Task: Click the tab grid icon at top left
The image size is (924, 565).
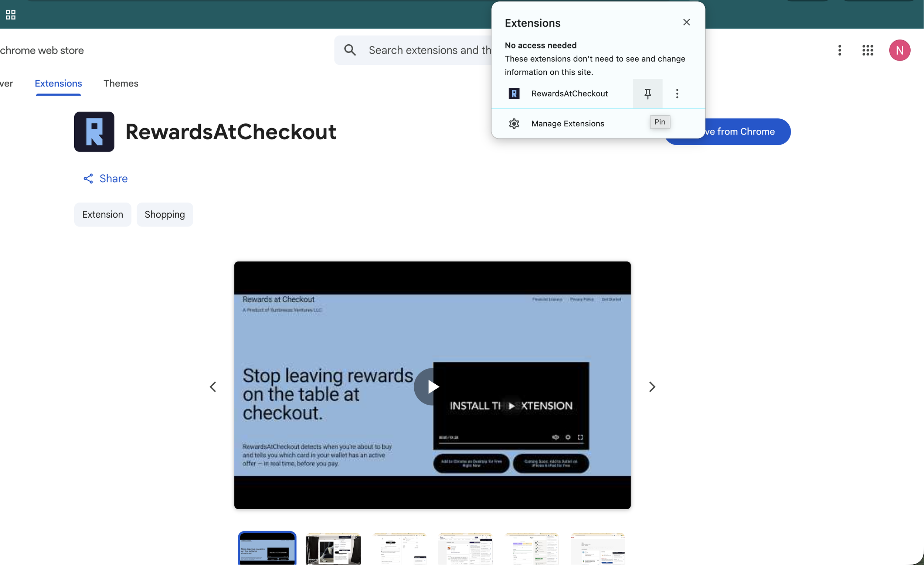Action: [10, 15]
